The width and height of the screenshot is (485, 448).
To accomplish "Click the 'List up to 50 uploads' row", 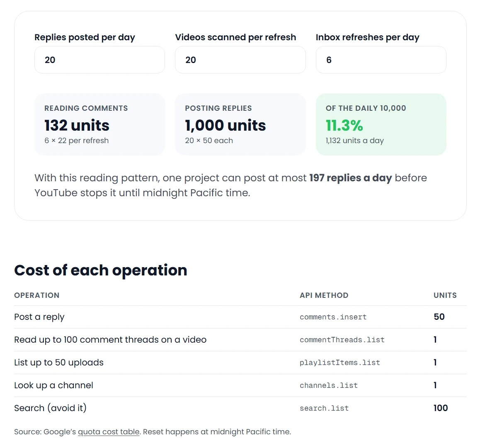I will (240, 363).
